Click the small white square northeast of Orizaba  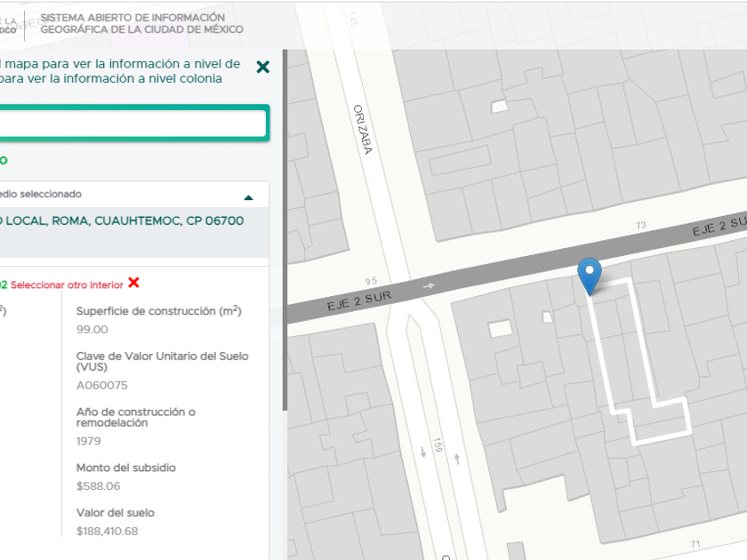click(x=500, y=106)
